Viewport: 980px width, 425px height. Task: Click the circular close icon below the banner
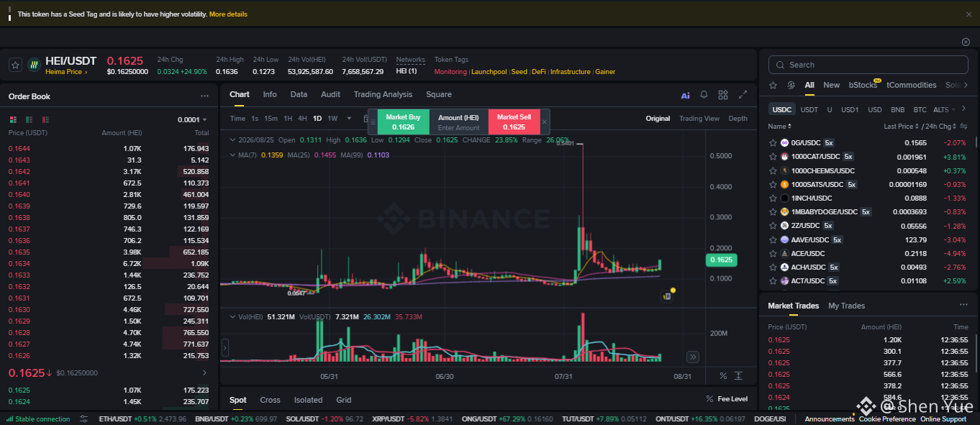(966, 42)
